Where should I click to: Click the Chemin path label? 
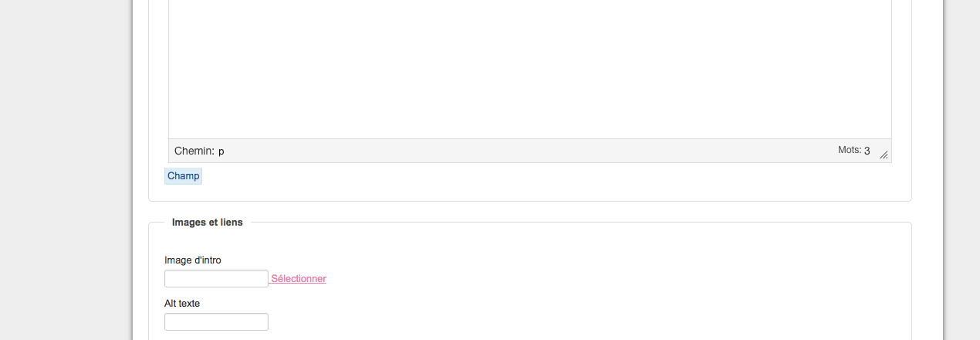point(194,151)
